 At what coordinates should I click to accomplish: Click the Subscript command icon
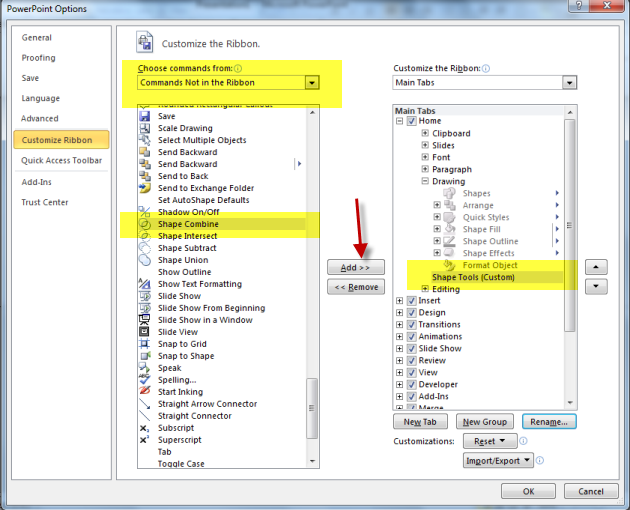point(145,428)
